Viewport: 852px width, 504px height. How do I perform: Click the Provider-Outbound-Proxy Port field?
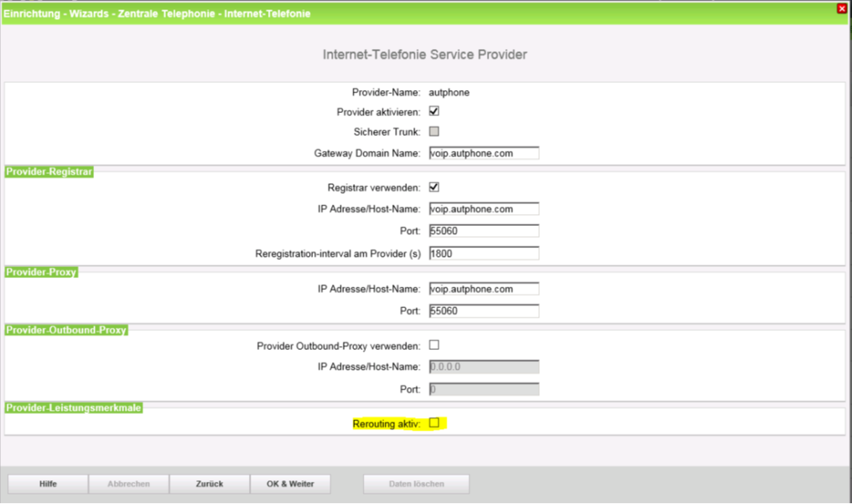[484, 389]
